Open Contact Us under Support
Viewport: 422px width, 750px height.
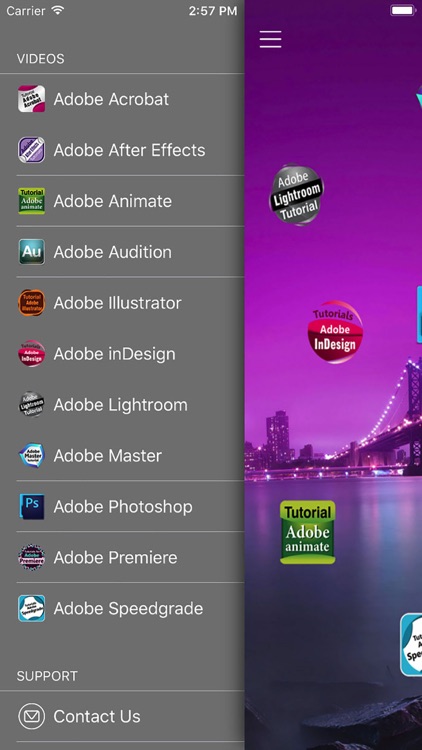[x=122, y=716]
